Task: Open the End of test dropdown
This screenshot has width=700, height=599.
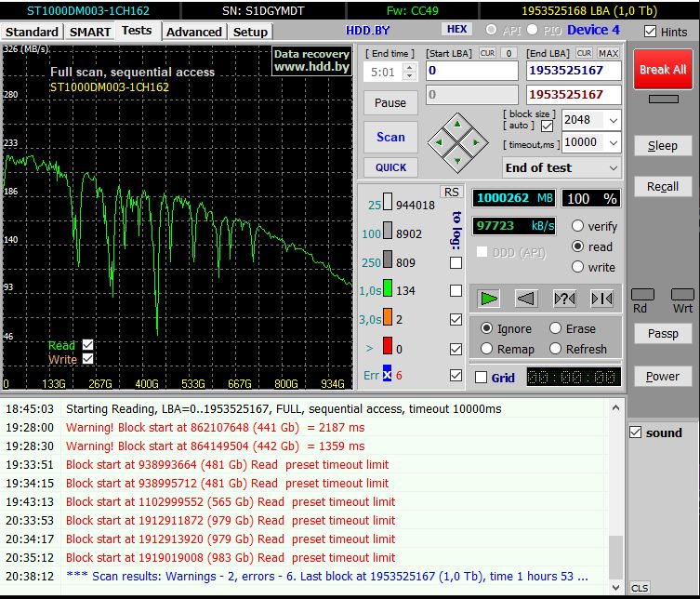Action: point(613,168)
